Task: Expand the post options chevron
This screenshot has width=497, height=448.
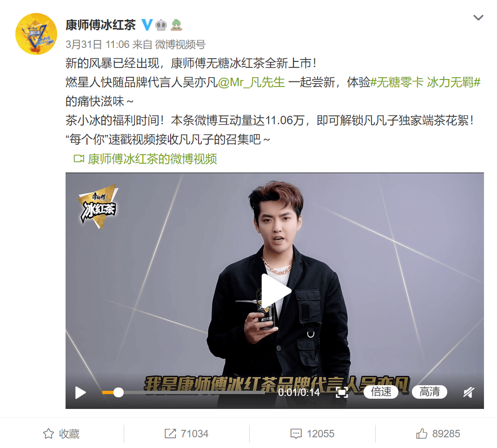Action: (478, 17)
